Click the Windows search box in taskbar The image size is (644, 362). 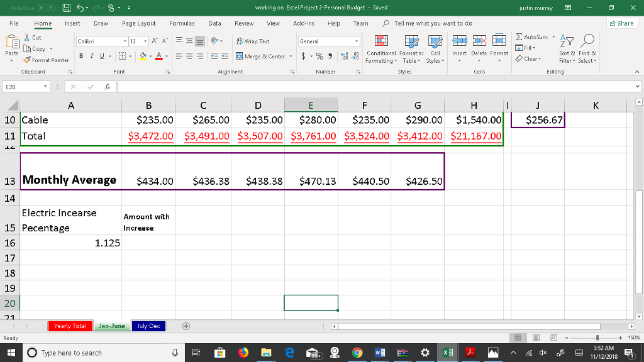click(x=103, y=353)
